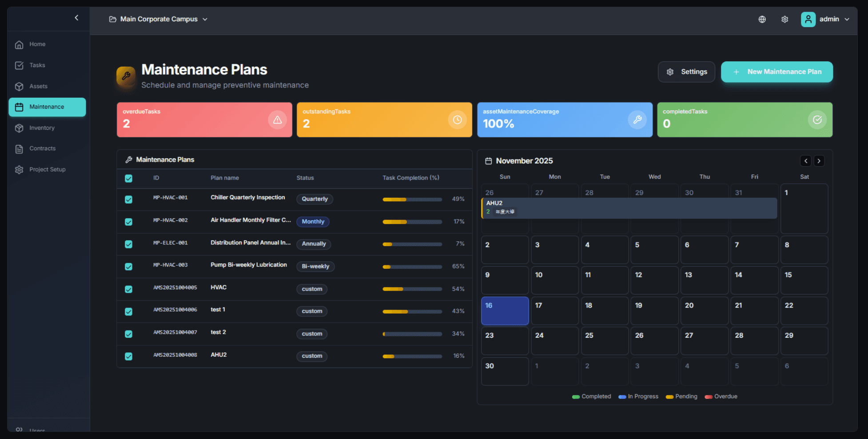Click the wrench icon on the coverage card

click(637, 120)
